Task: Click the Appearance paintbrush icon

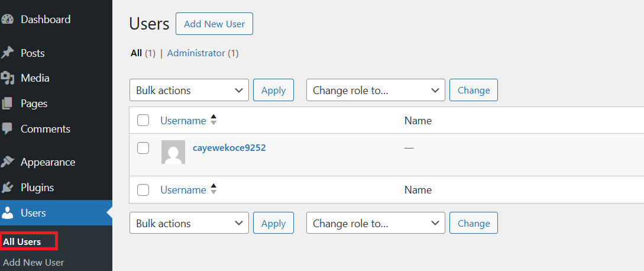Action: coord(8,162)
